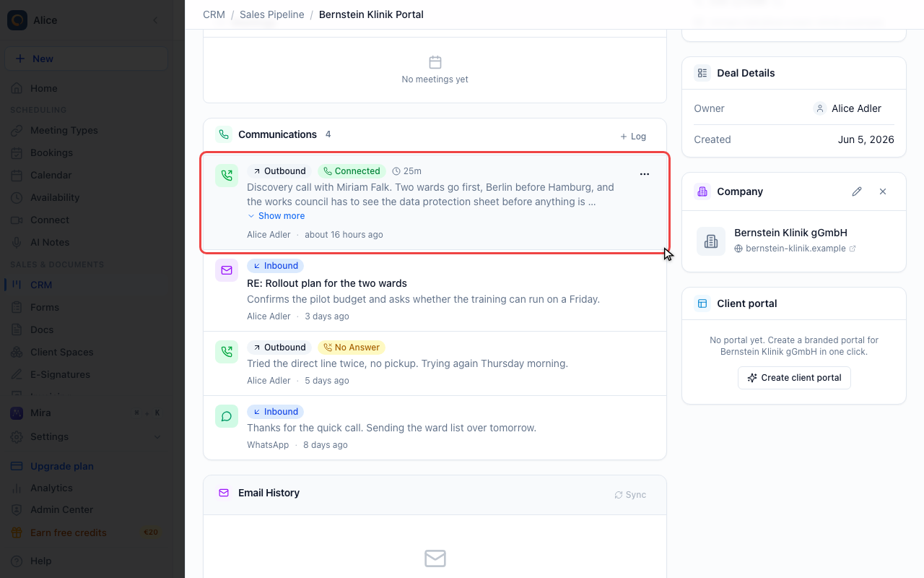Click the Communications phone header icon
This screenshot has height=578, width=924.
click(224, 134)
